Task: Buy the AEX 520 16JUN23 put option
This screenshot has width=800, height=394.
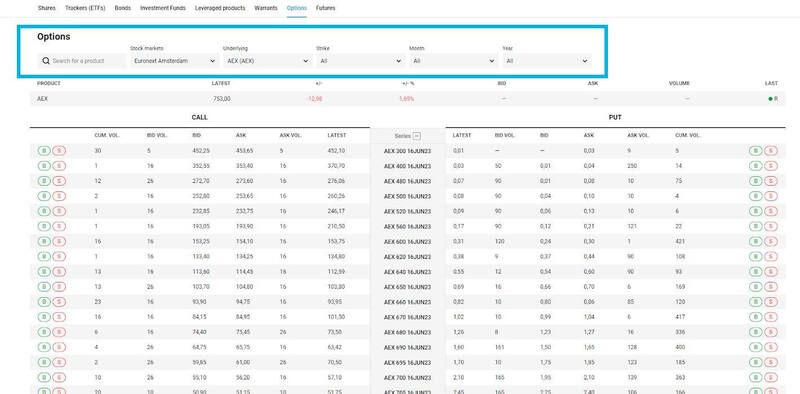Action: coord(756,211)
